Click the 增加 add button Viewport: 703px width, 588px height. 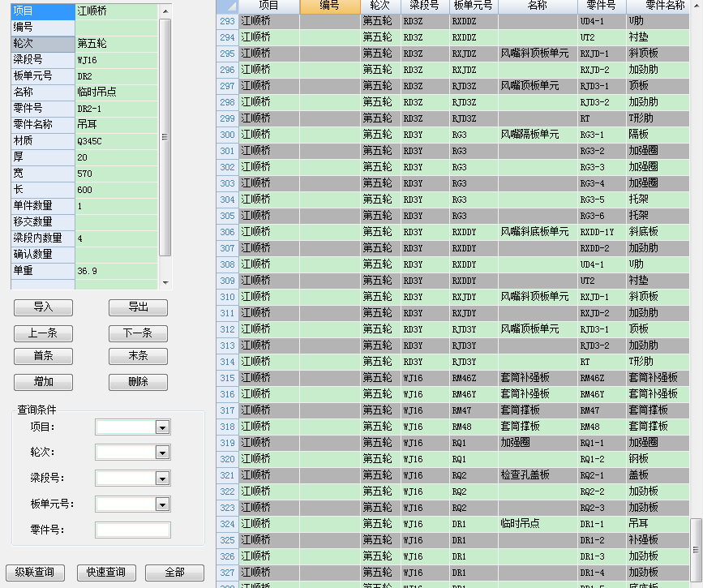[x=44, y=382]
